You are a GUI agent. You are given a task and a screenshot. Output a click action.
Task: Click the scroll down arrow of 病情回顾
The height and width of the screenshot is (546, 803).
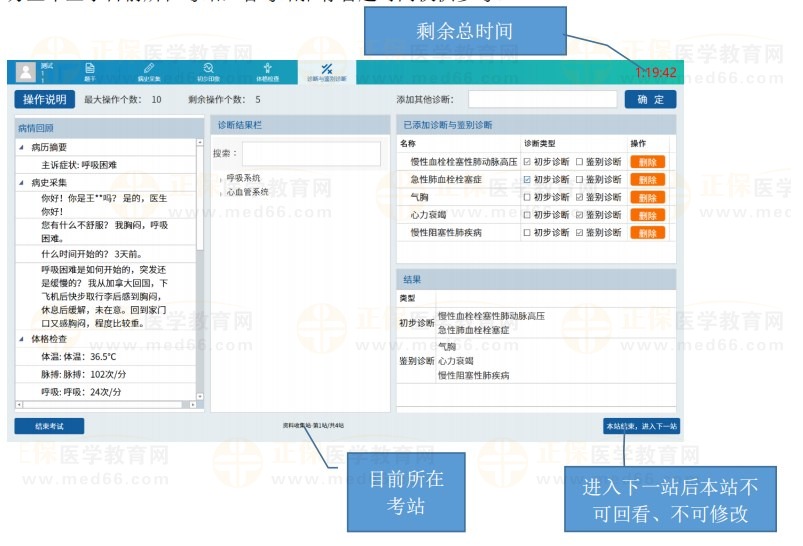(x=200, y=396)
